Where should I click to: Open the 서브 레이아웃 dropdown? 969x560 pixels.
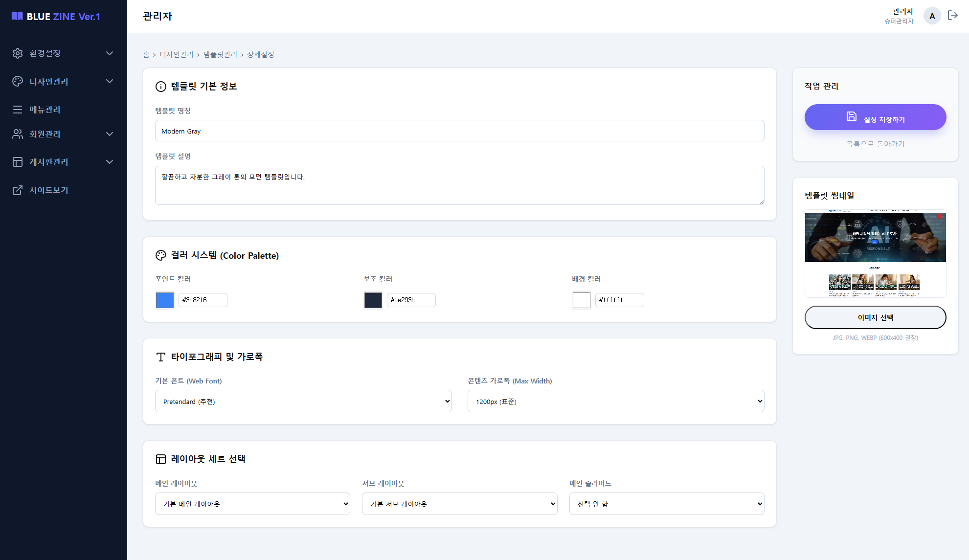tap(459, 504)
